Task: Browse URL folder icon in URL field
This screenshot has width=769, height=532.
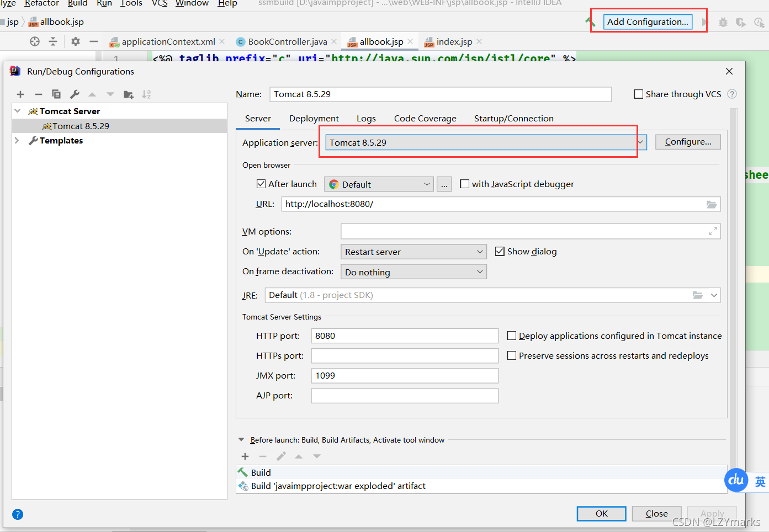Action: (712, 204)
